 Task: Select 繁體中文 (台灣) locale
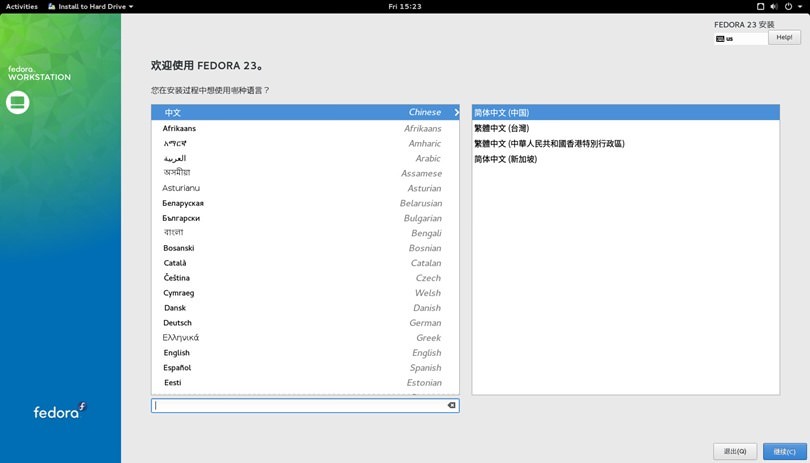(626, 128)
